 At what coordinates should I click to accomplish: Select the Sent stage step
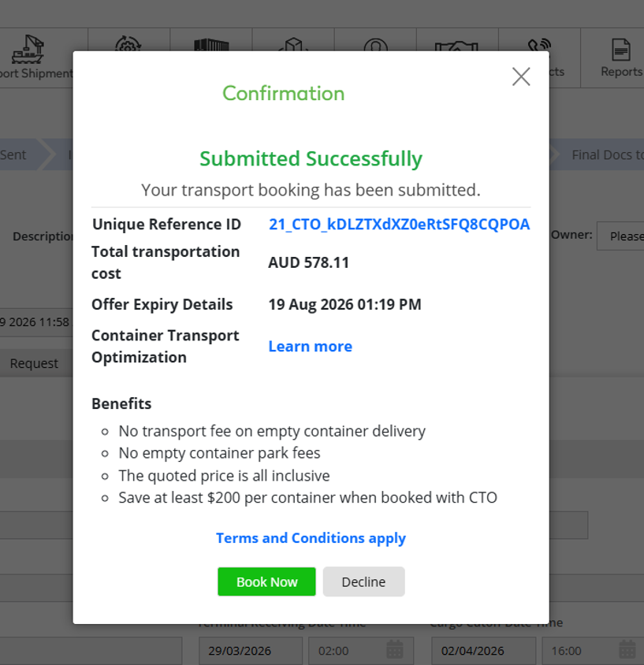point(19,154)
